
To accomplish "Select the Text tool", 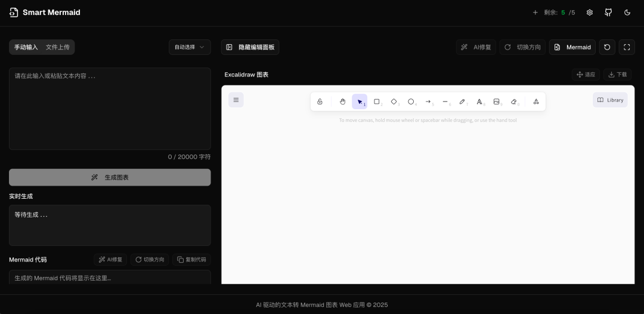I will tap(479, 101).
